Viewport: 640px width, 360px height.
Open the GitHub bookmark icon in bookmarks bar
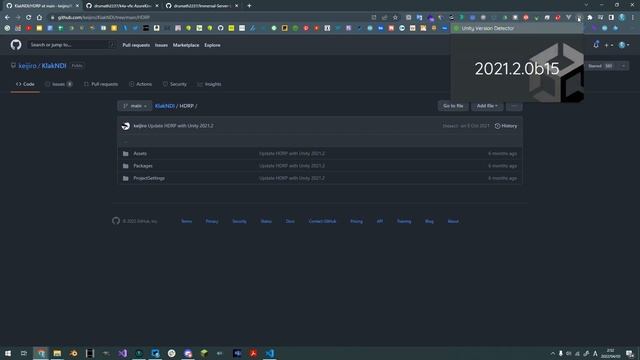pos(220,28)
